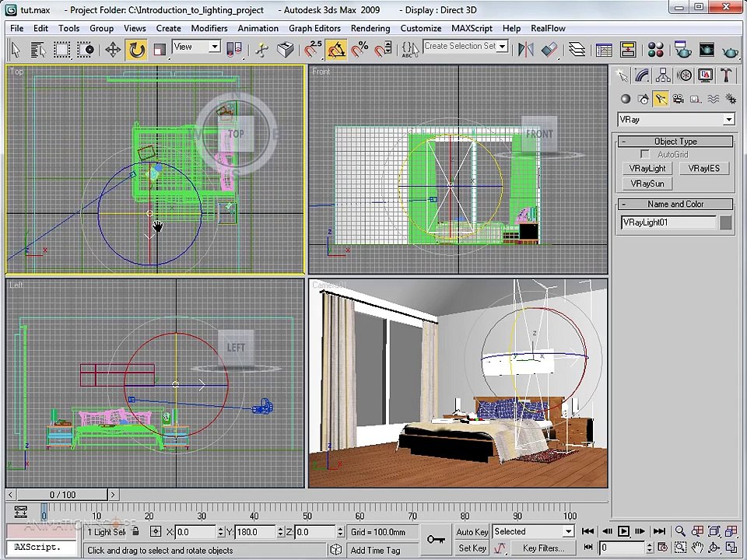Activate Select and Rotate tool
Viewport: 747px width, 560px height.
pyautogui.click(x=137, y=50)
